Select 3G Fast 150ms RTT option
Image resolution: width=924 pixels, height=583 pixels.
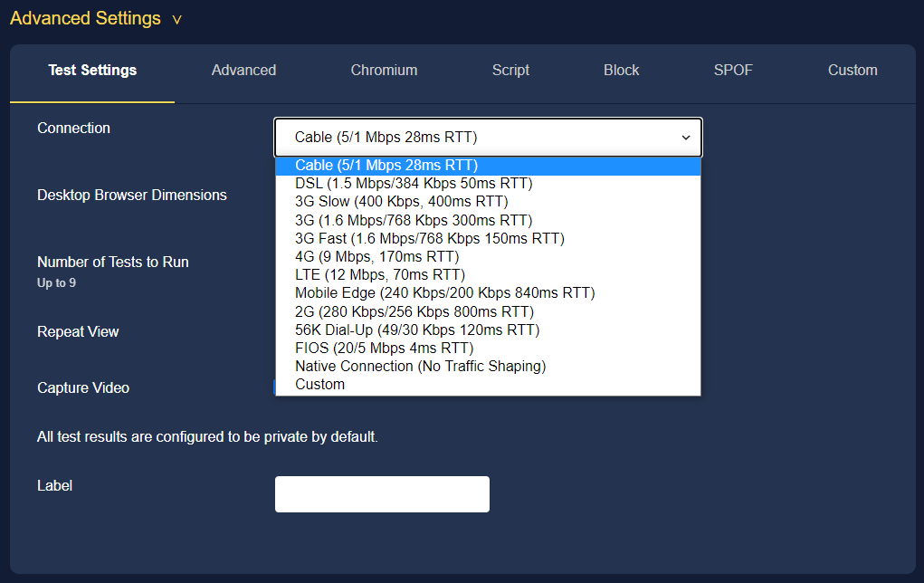tap(429, 238)
